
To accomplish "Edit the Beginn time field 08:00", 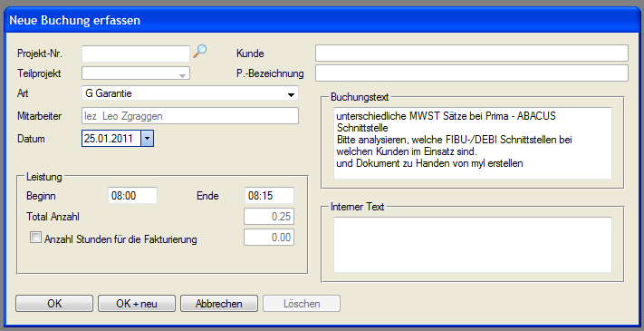I will click(132, 196).
